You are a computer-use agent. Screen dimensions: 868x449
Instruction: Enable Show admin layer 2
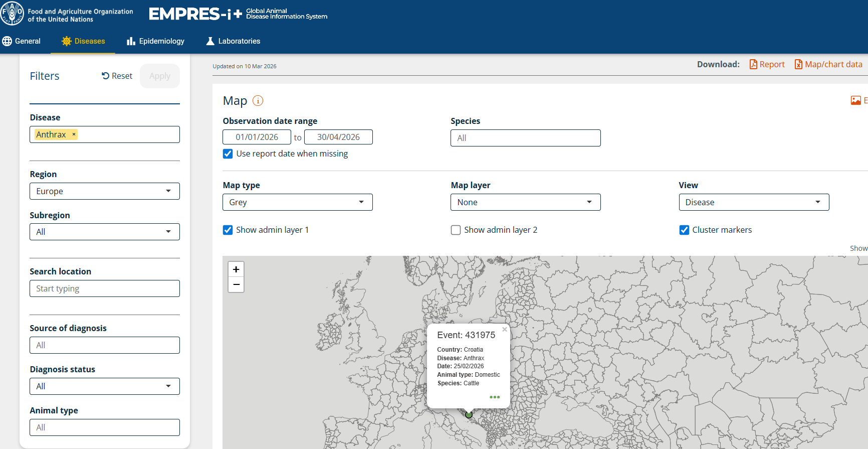pos(456,230)
